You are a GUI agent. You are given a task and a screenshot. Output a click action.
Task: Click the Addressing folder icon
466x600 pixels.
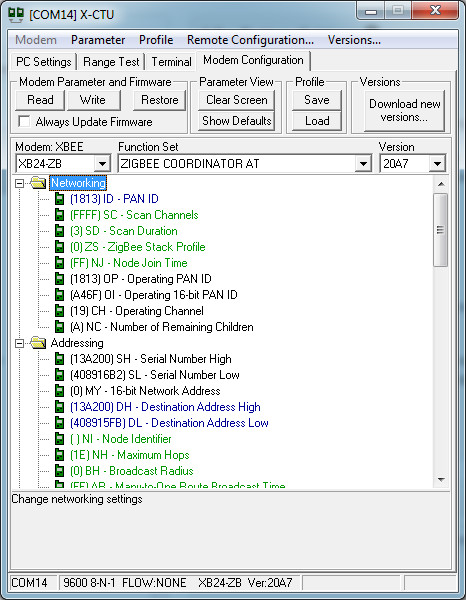pos(38,343)
